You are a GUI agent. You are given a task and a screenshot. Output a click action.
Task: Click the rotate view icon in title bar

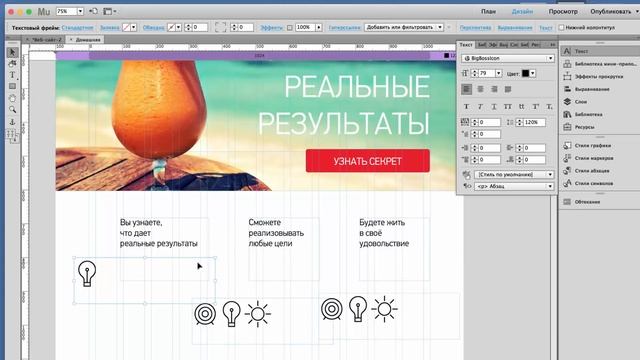(93, 11)
